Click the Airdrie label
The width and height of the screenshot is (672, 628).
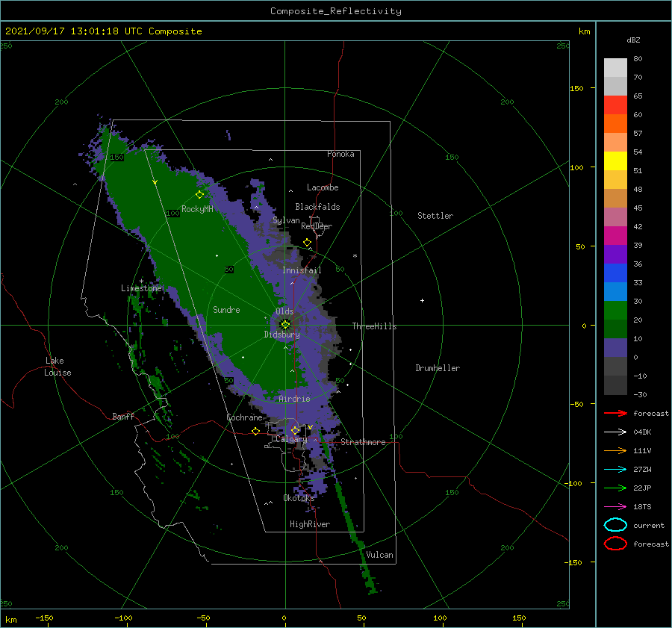(294, 399)
